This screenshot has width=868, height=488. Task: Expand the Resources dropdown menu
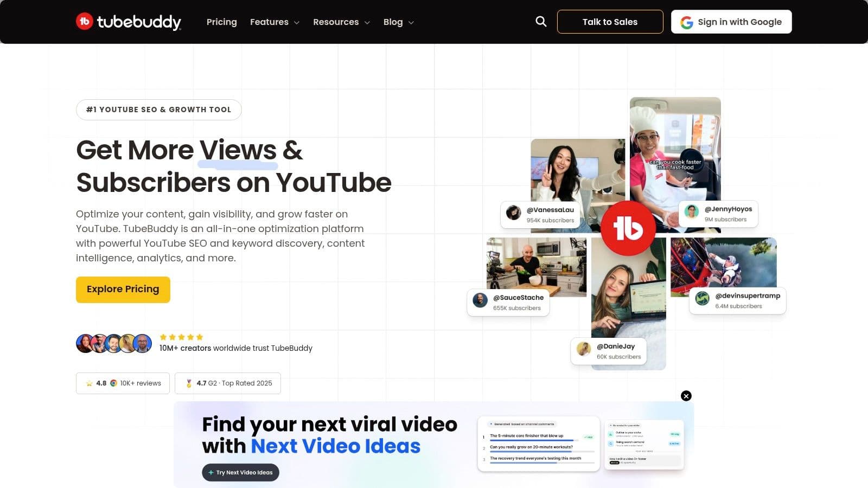(341, 22)
